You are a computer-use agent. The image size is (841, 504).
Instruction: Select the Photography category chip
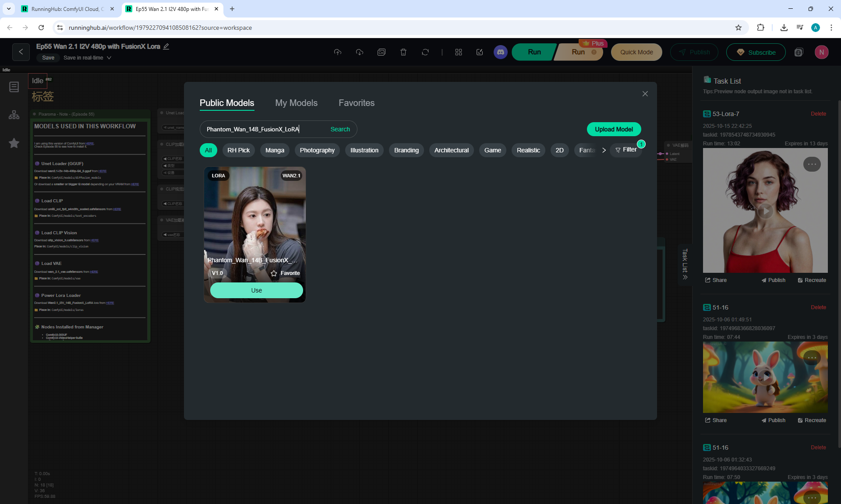click(317, 150)
